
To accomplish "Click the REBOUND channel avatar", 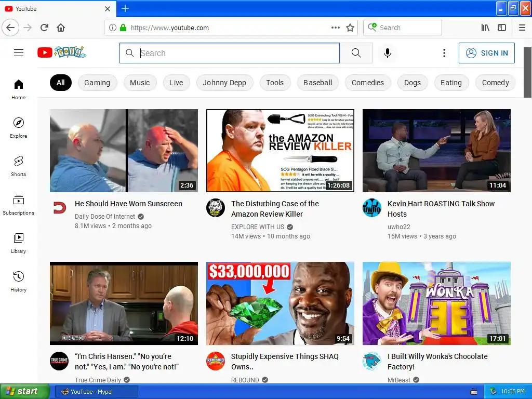I will point(216,361).
